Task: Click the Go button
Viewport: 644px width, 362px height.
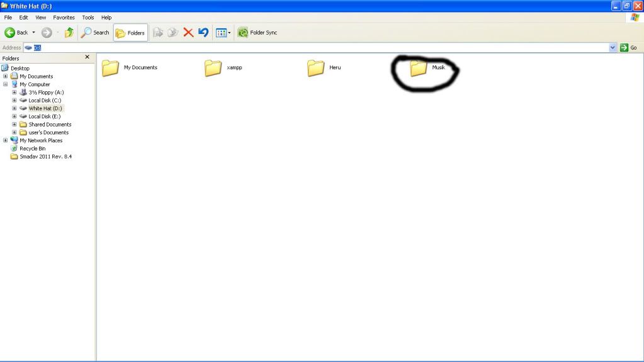Action: (628, 48)
